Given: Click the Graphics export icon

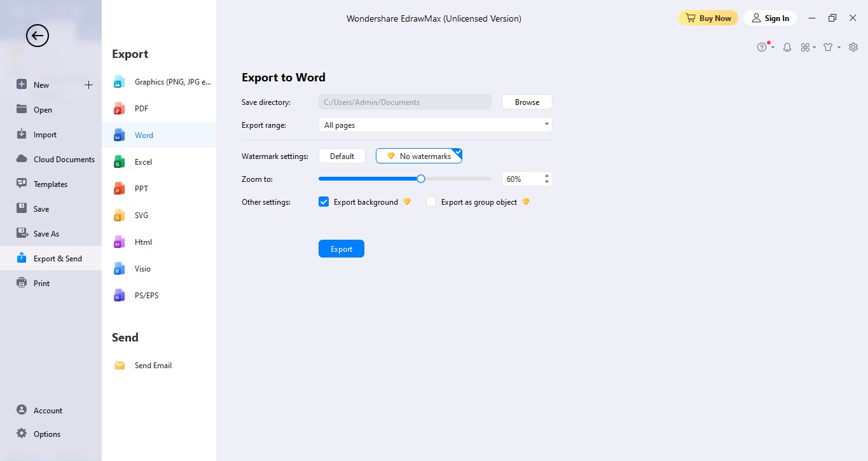Looking at the screenshot, I should point(119,82).
